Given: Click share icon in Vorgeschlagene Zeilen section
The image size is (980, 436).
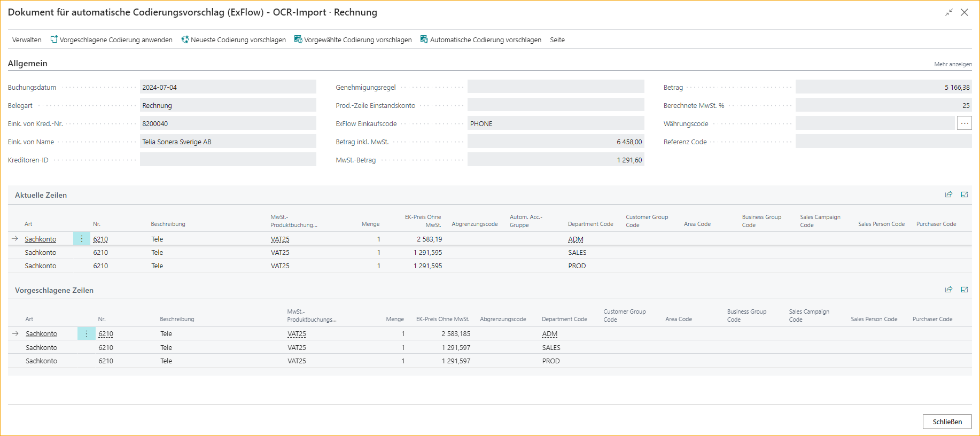Looking at the screenshot, I should (x=948, y=290).
